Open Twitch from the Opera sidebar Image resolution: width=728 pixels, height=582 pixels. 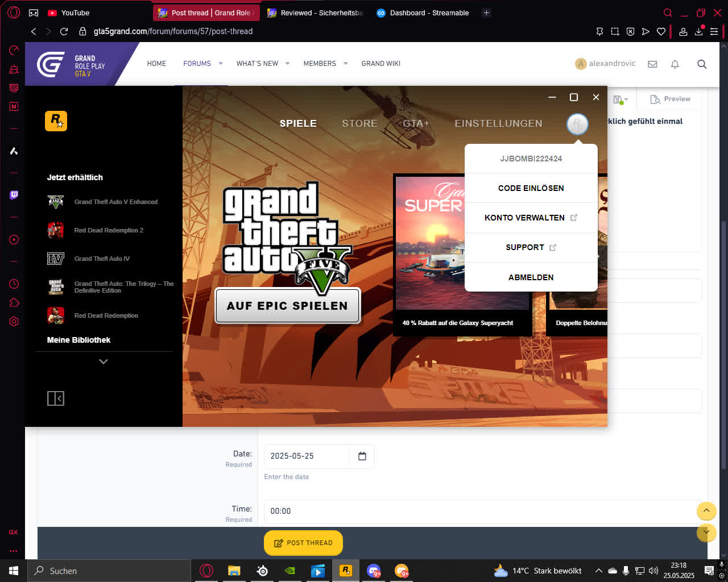pyautogui.click(x=14, y=195)
